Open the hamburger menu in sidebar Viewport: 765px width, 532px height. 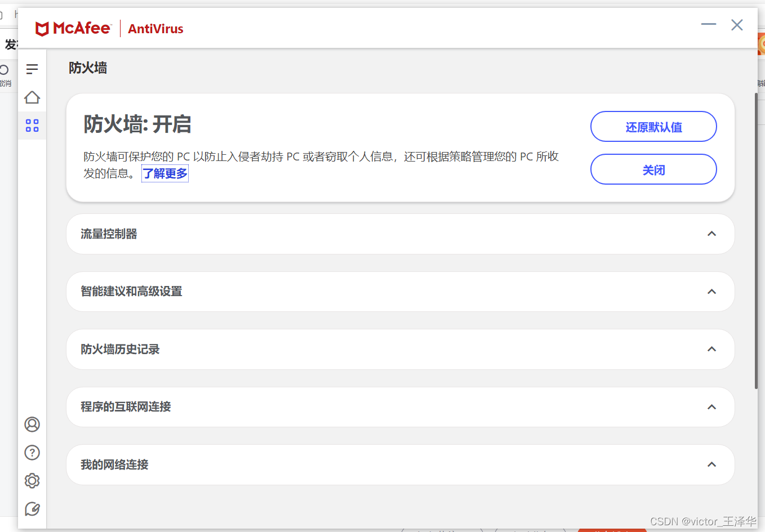tap(32, 69)
